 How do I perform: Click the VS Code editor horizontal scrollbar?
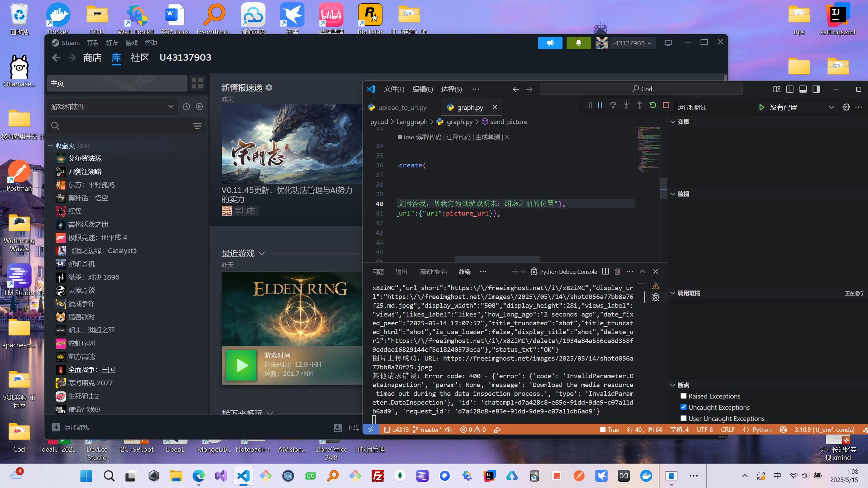(x=497, y=259)
